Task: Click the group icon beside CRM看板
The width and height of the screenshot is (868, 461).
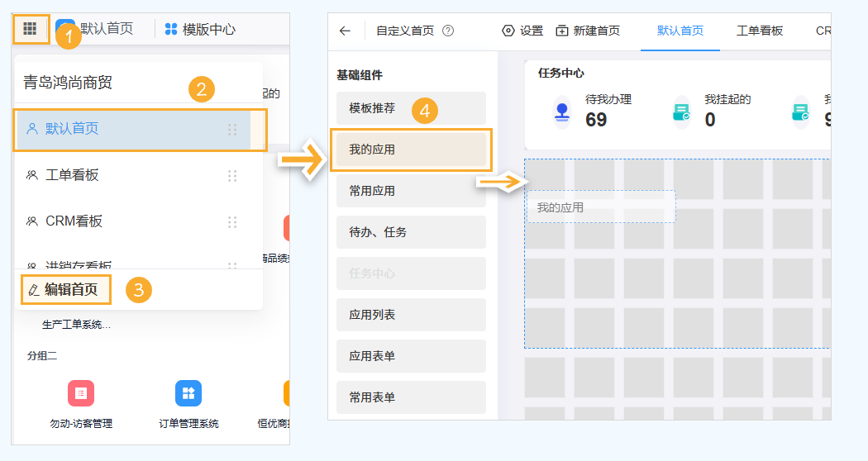Action: point(32,221)
